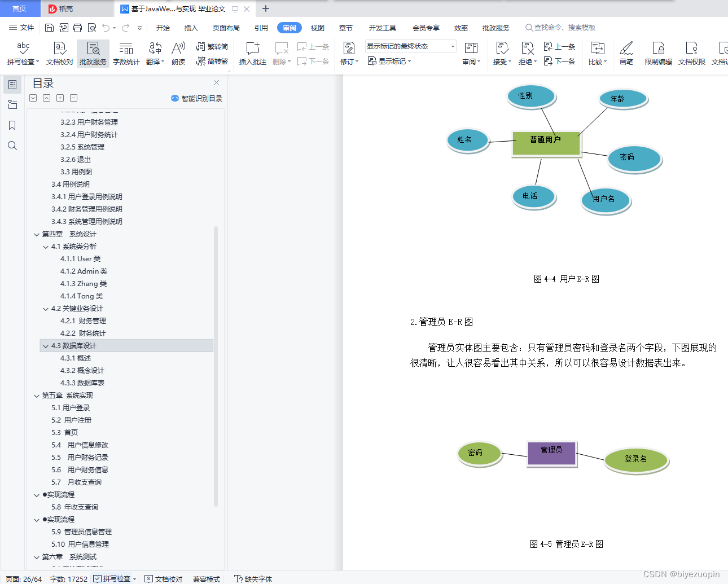Open the translate tool
This screenshot has height=584, width=728.
155,54
